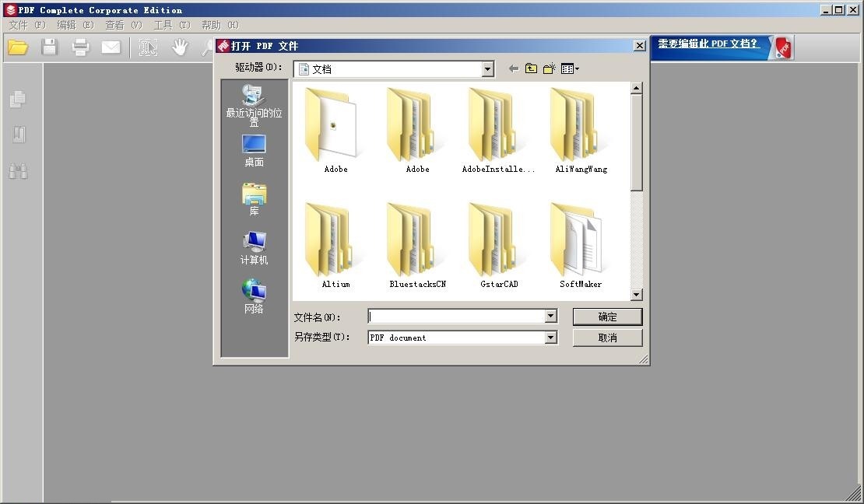Image resolution: width=864 pixels, height=504 pixels.
Task: Cancel the dialog with 取消
Action: point(607,338)
